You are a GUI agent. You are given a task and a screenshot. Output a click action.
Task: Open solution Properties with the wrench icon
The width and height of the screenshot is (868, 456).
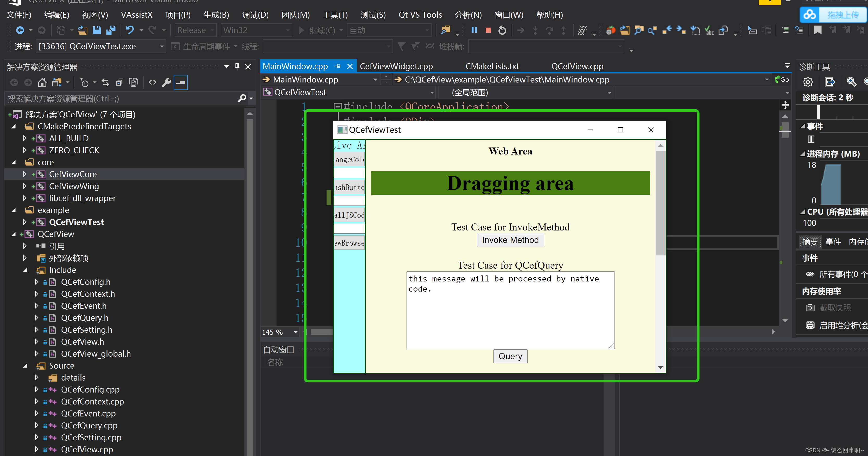point(167,82)
